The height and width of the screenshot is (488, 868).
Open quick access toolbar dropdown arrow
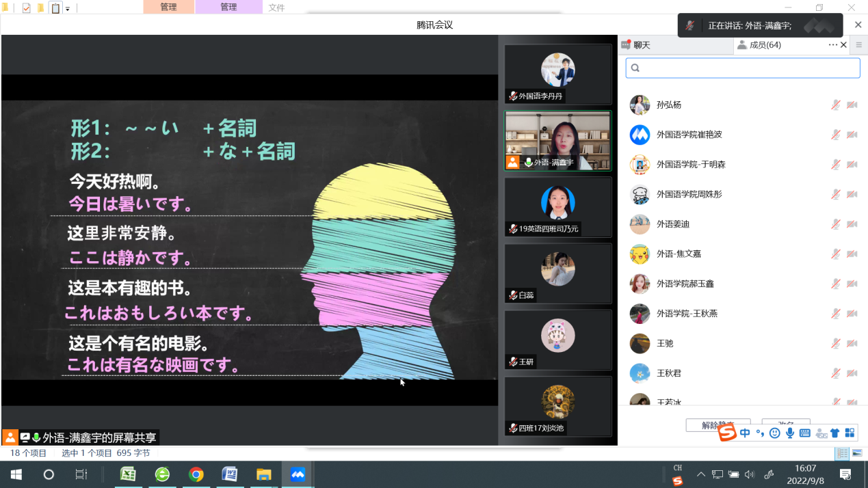pyautogui.click(x=68, y=9)
